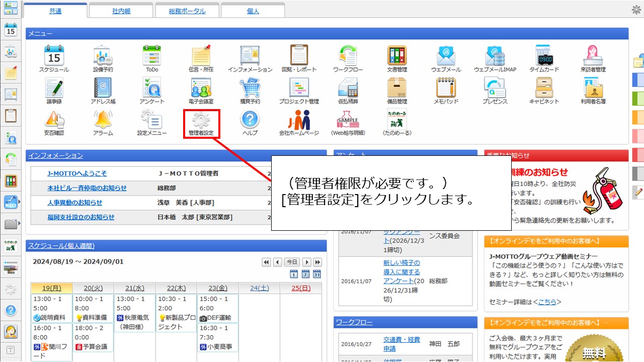Click the 今日 button in schedule
The image size is (644, 362).
[292, 262]
